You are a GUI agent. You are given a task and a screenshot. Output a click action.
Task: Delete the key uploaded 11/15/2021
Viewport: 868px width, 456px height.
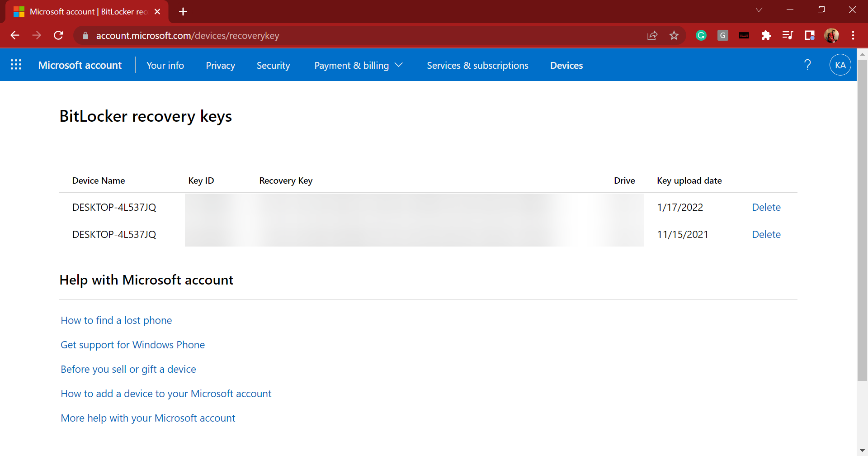tap(766, 234)
